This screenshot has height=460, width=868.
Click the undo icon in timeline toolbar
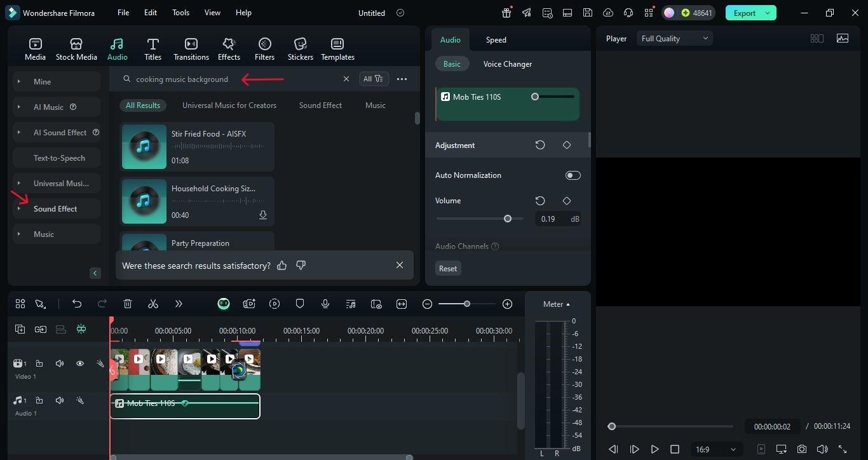pos(77,304)
